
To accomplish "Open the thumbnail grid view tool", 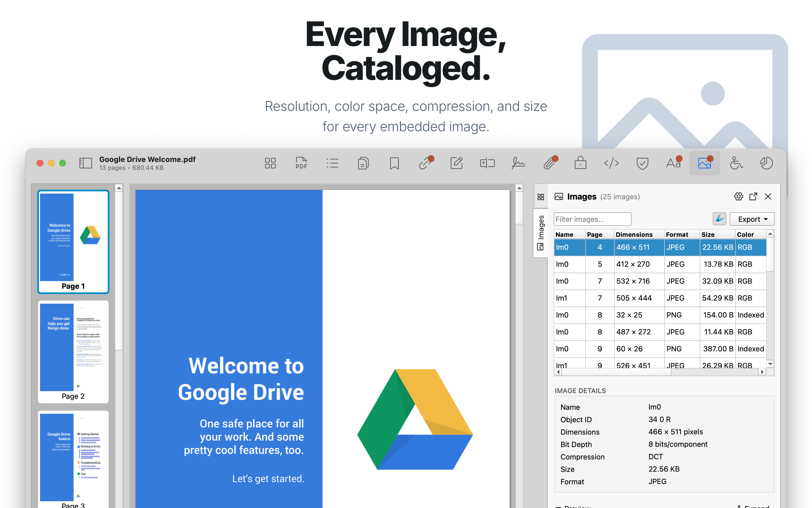I will coord(270,163).
